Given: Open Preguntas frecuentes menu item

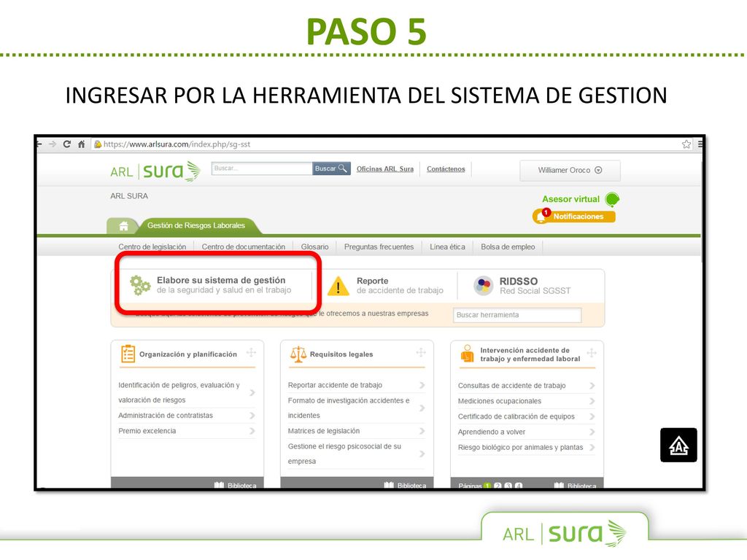Looking at the screenshot, I should pos(379,246).
